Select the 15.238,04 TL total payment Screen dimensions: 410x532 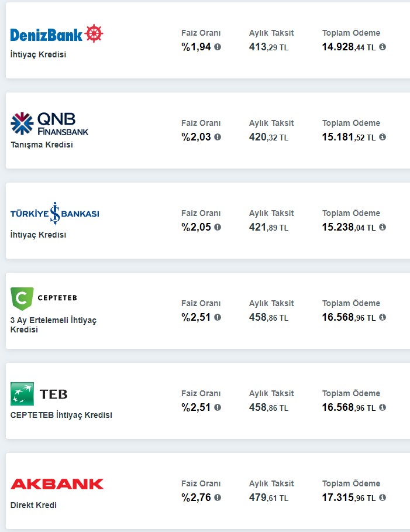coord(349,227)
